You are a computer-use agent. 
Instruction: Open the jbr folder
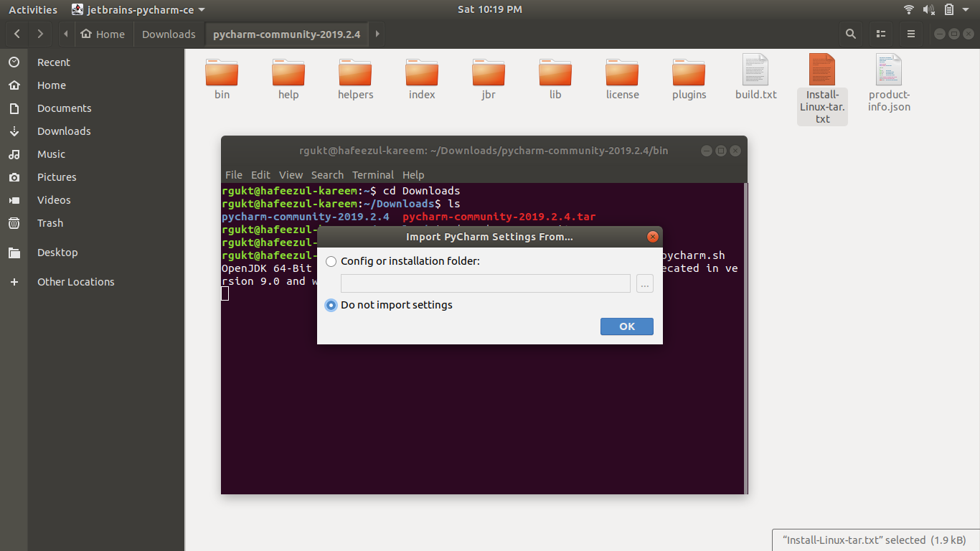point(489,73)
